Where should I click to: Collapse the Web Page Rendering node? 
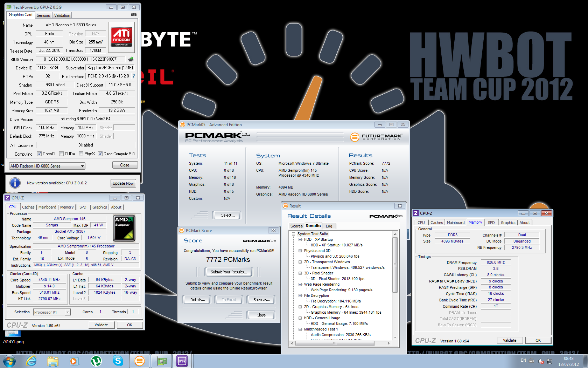[x=300, y=284]
